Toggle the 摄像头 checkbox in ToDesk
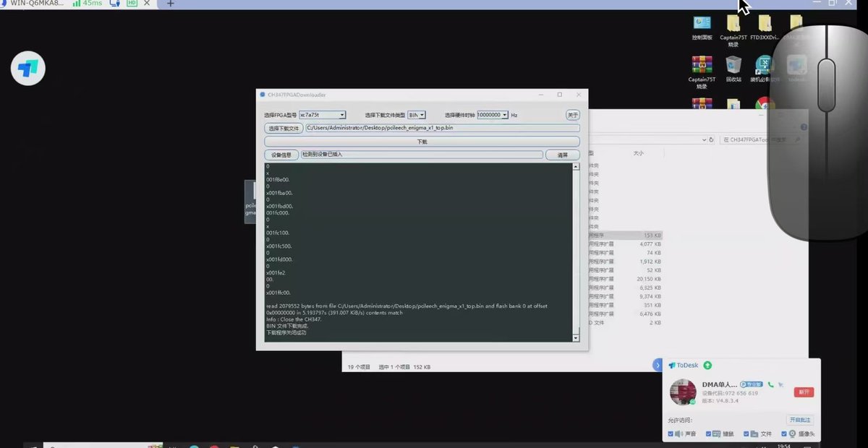Screen dimensions: 868x448 click(x=784, y=434)
